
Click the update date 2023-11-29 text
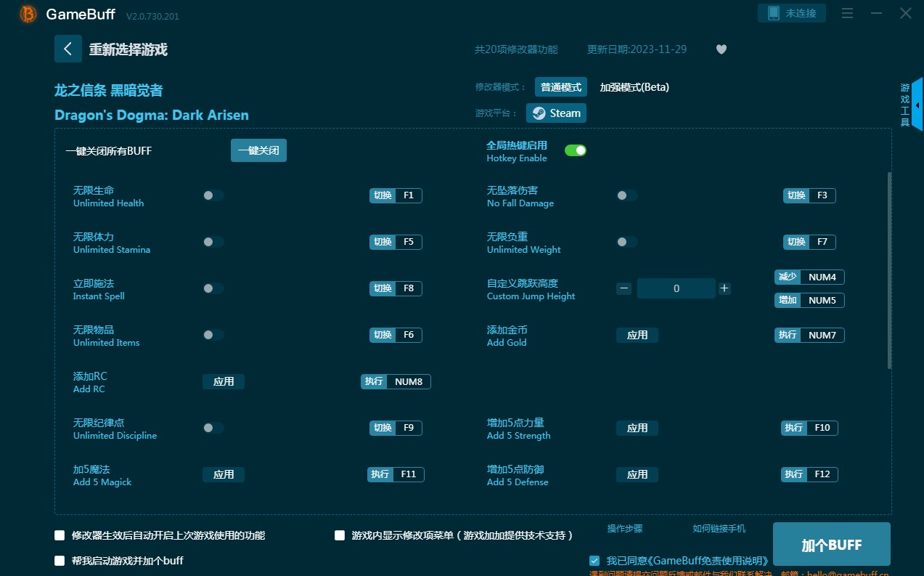coord(637,49)
